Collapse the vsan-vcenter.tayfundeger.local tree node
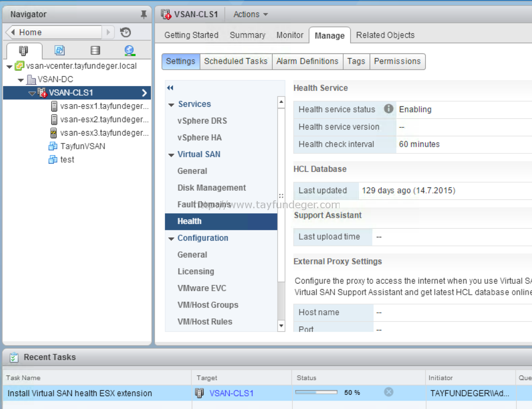This screenshot has width=532, height=409. click(9, 67)
